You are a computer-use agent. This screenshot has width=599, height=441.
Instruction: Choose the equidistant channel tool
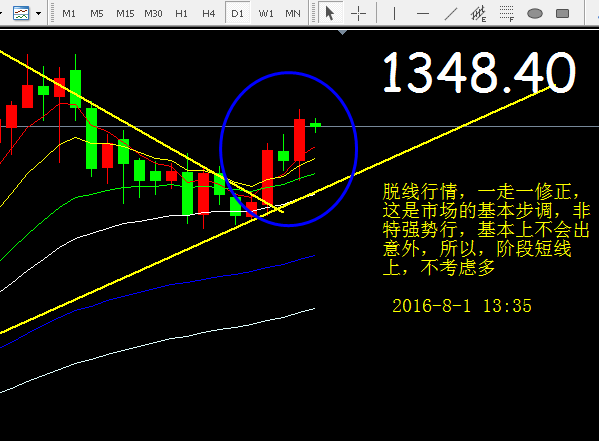(479, 13)
